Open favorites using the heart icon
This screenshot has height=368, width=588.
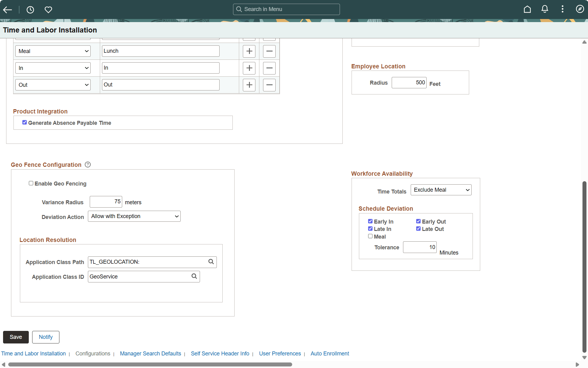click(48, 10)
